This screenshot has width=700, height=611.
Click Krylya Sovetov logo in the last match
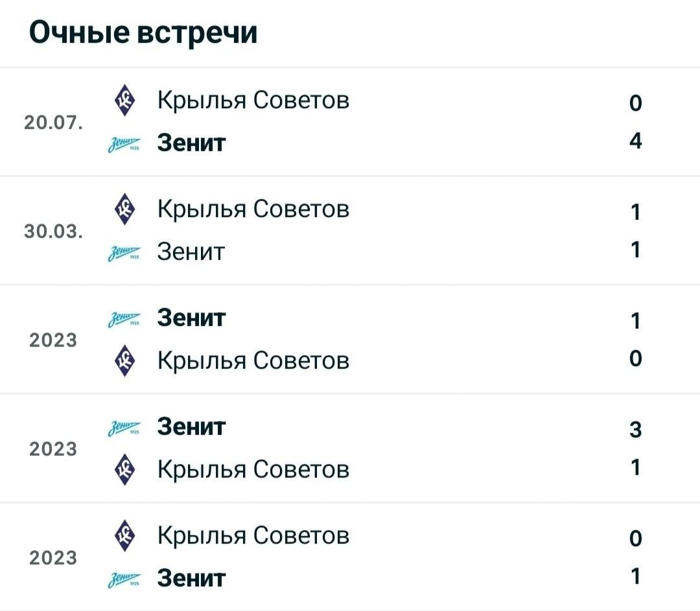click(125, 536)
